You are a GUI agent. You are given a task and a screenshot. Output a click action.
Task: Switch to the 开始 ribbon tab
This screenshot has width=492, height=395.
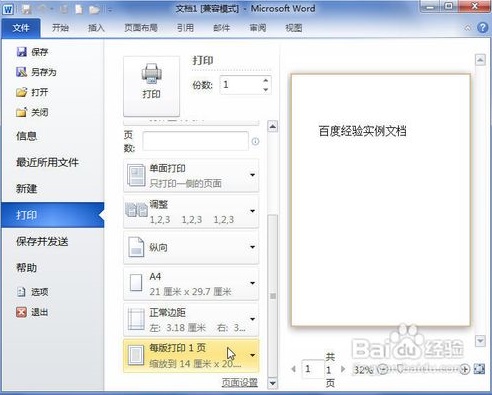[x=60, y=28]
